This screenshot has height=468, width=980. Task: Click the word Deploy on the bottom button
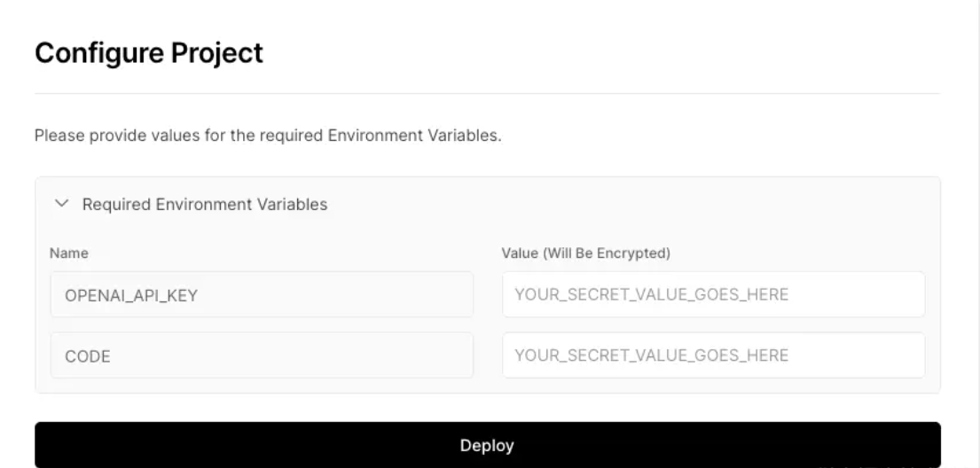(x=487, y=446)
